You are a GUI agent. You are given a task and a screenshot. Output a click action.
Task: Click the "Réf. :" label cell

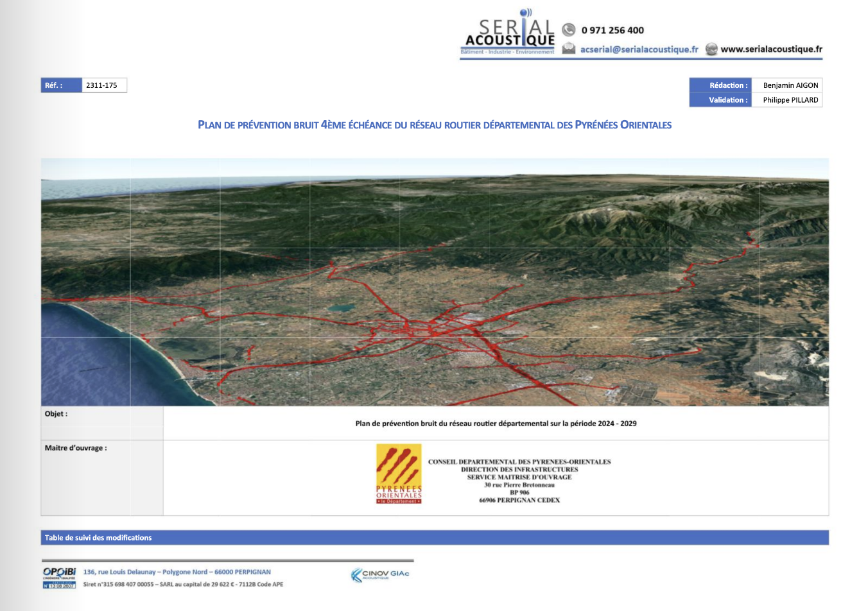pyautogui.click(x=62, y=85)
